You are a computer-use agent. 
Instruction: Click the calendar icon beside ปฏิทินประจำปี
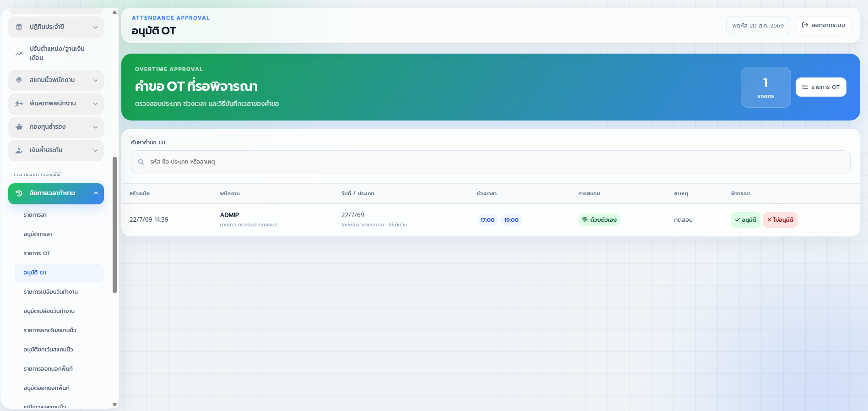pyautogui.click(x=19, y=27)
